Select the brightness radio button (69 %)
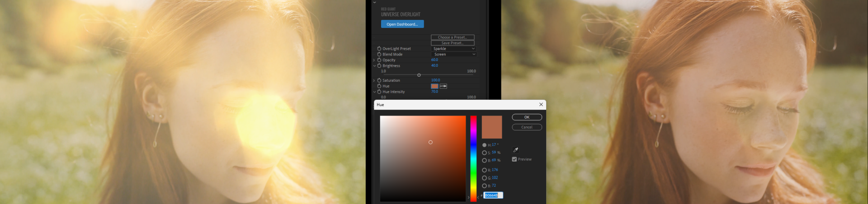868x204 pixels. [484, 160]
